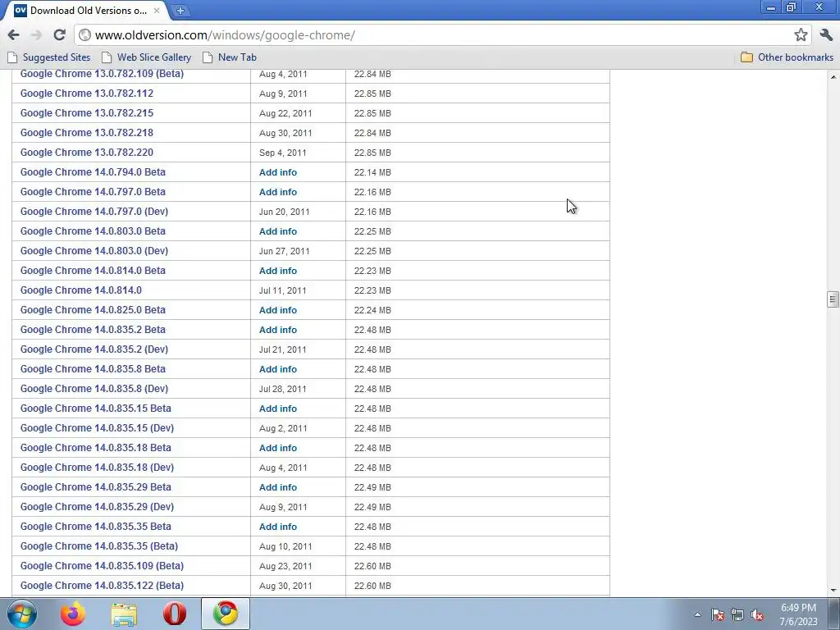
Task: Reload the page with the refresh icon
Action: [59, 35]
